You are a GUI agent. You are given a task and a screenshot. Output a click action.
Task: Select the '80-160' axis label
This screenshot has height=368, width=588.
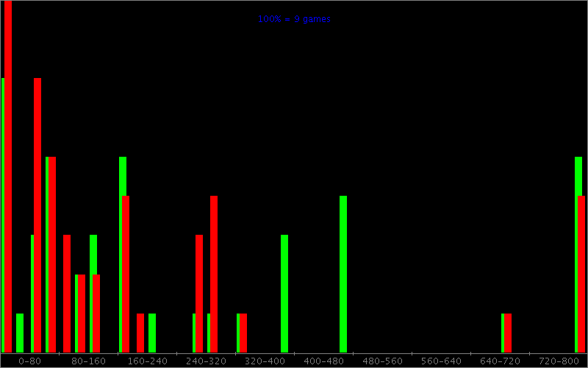tap(88, 361)
